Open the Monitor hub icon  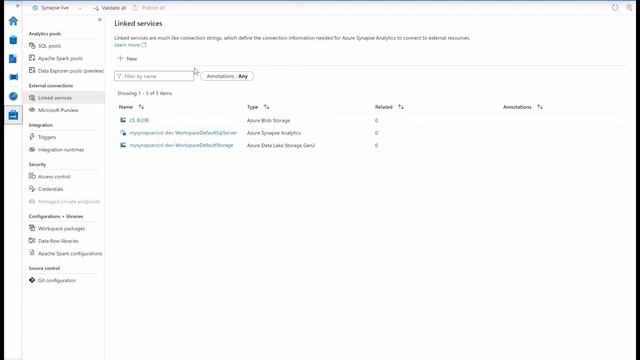[x=13, y=96]
